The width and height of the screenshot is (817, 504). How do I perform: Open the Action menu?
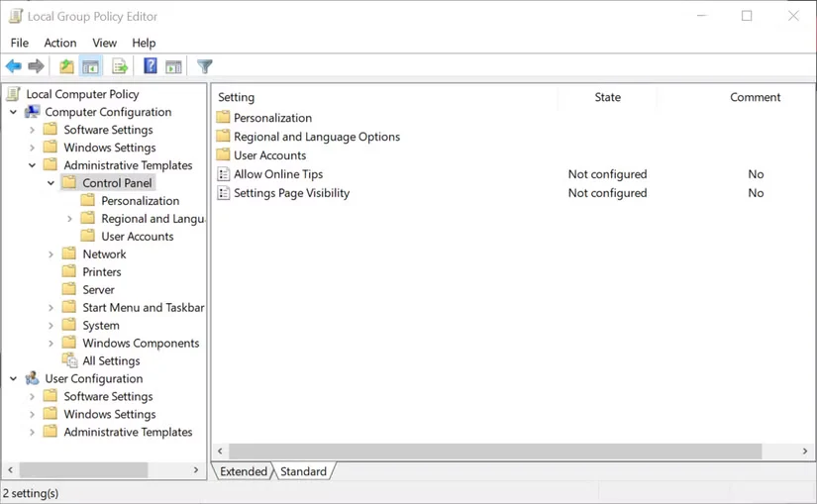59,43
